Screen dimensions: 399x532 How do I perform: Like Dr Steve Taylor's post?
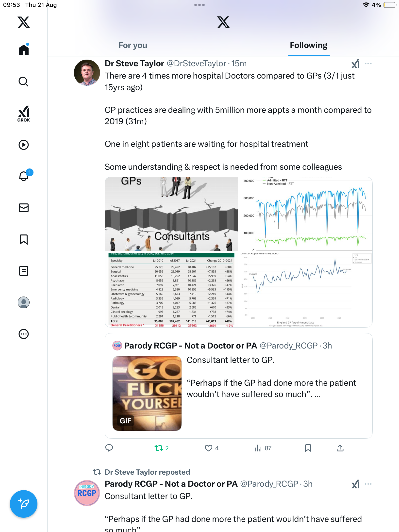click(208, 448)
